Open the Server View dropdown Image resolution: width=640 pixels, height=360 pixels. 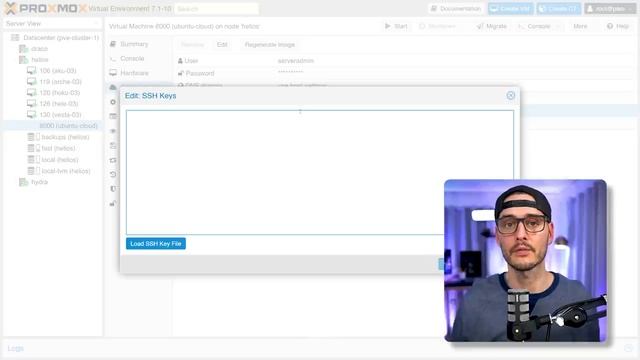(x=52, y=24)
